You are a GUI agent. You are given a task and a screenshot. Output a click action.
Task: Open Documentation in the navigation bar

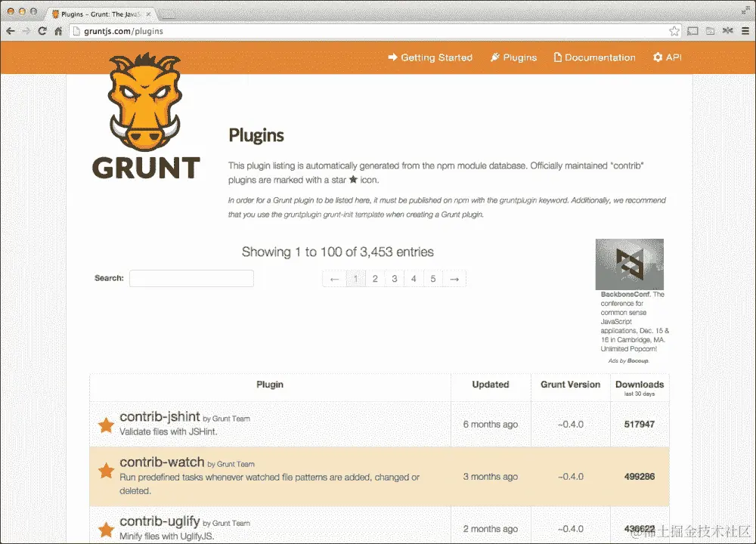(594, 57)
